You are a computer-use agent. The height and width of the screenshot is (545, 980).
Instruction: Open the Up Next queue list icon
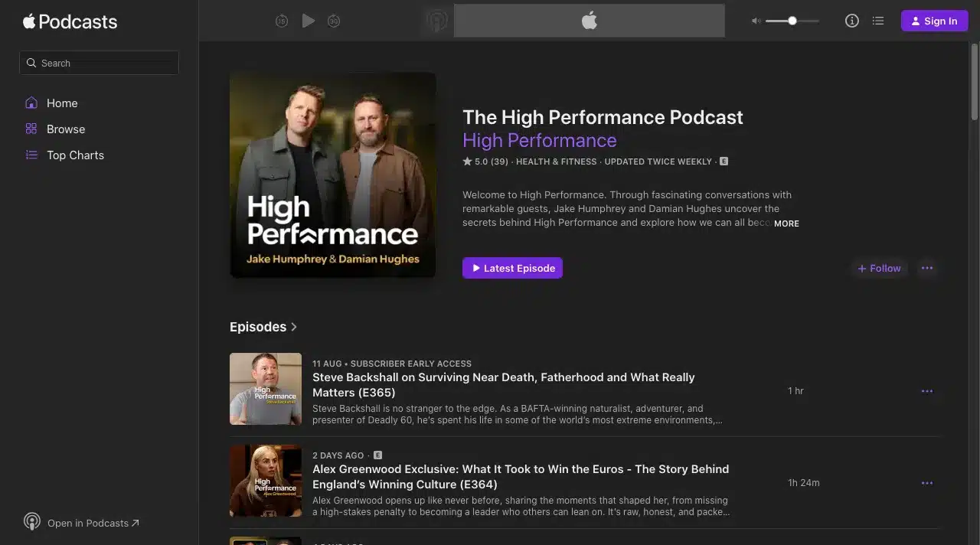pos(878,21)
